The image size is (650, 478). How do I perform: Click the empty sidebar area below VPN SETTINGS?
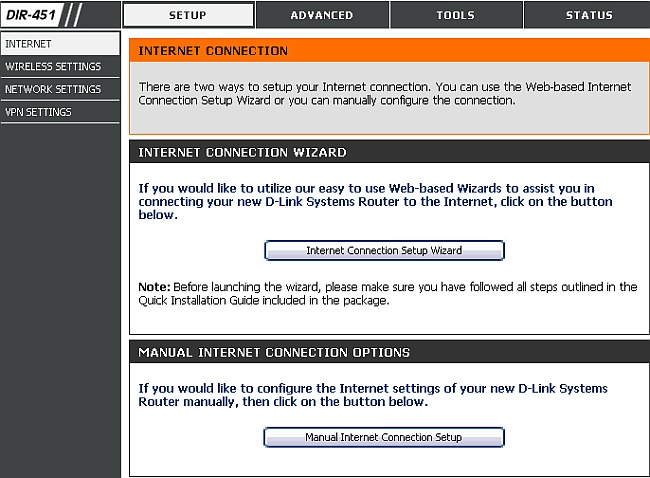[x=60, y=300]
